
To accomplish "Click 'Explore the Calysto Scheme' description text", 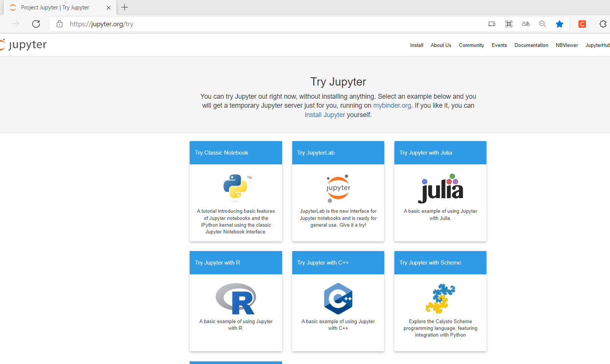I will click(440, 328).
